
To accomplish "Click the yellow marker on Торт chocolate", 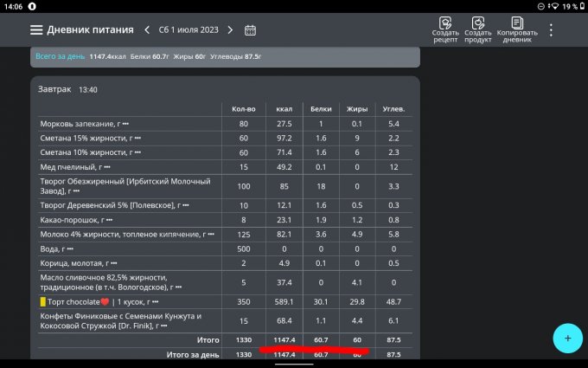I will coord(42,301).
